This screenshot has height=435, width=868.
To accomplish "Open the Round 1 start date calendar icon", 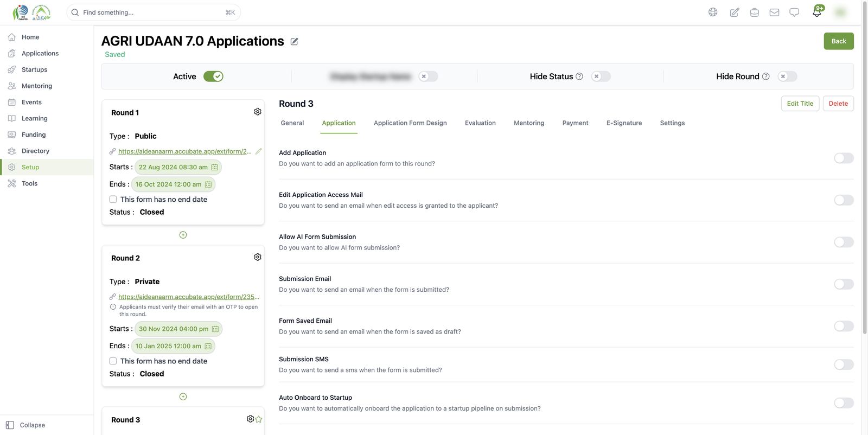I will 214,167.
